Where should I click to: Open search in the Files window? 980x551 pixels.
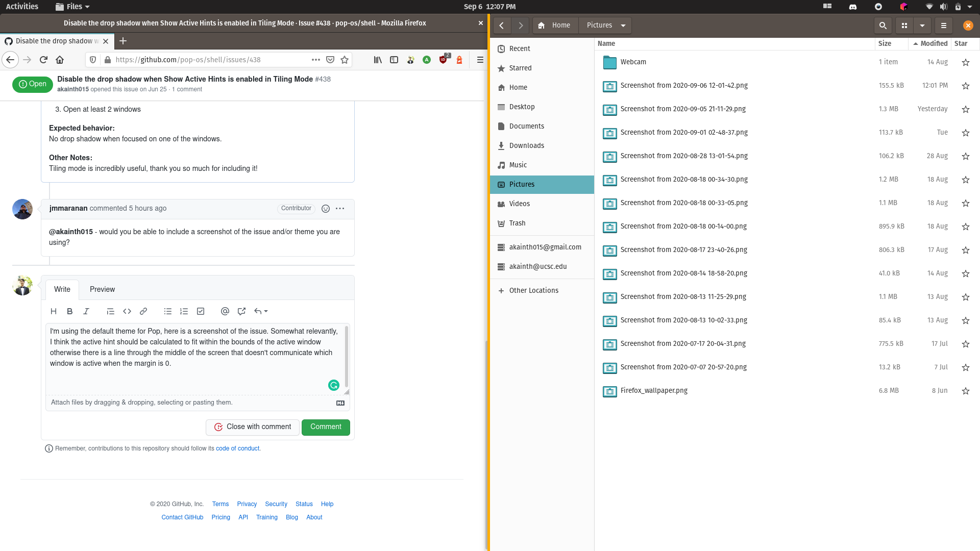tap(883, 25)
